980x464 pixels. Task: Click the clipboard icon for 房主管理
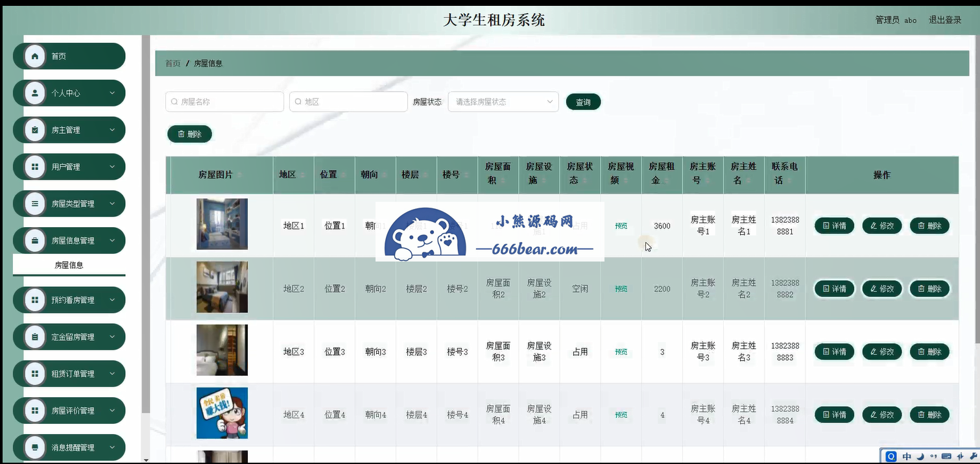34,130
